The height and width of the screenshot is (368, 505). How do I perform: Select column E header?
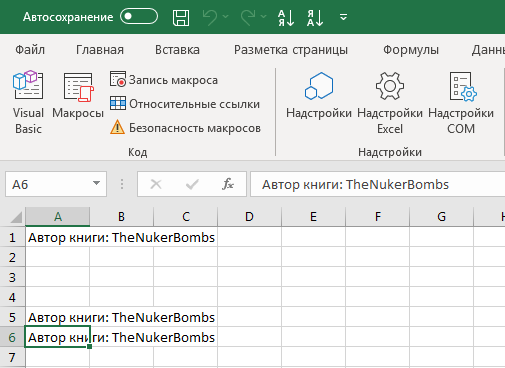click(313, 217)
